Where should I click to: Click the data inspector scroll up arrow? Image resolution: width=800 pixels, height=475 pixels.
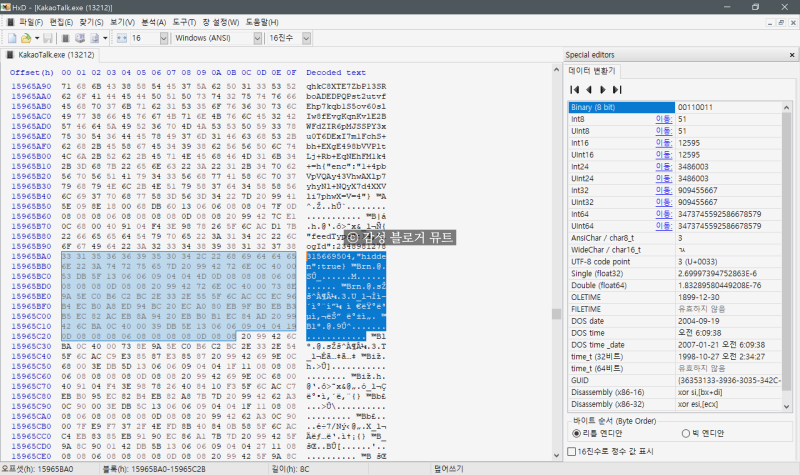[786, 107]
